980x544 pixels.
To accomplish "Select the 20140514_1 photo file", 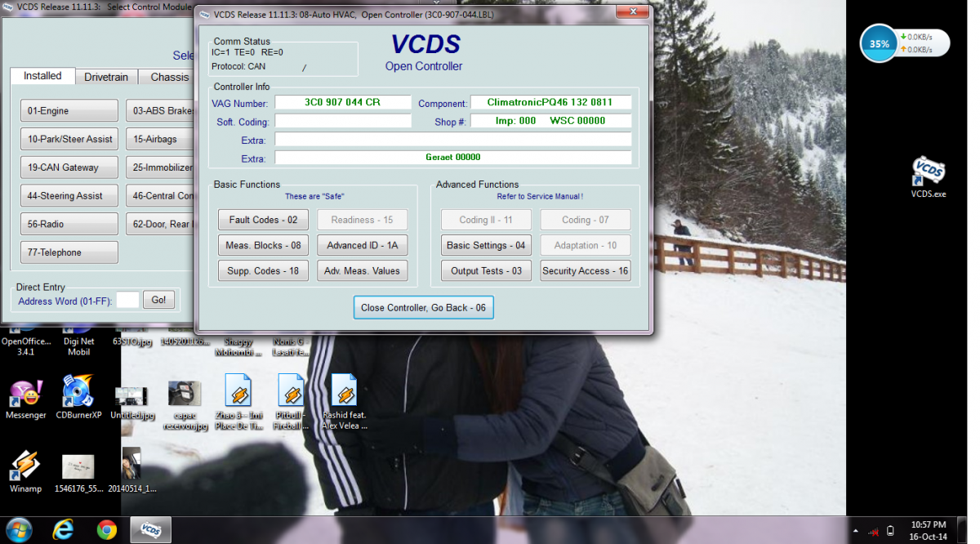I will tap(131, 470).
